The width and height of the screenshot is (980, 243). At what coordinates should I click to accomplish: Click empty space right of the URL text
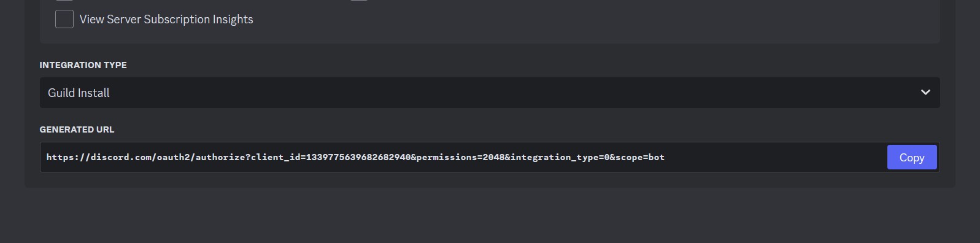[x=773, y=157]
